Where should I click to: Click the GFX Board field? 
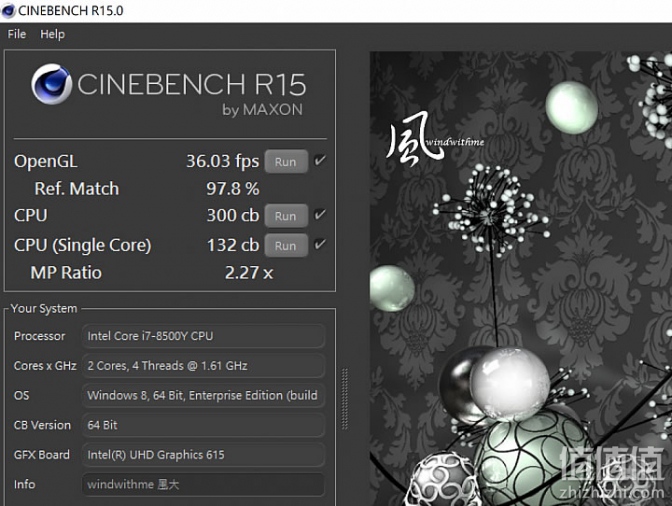click(x=203, y=455)
